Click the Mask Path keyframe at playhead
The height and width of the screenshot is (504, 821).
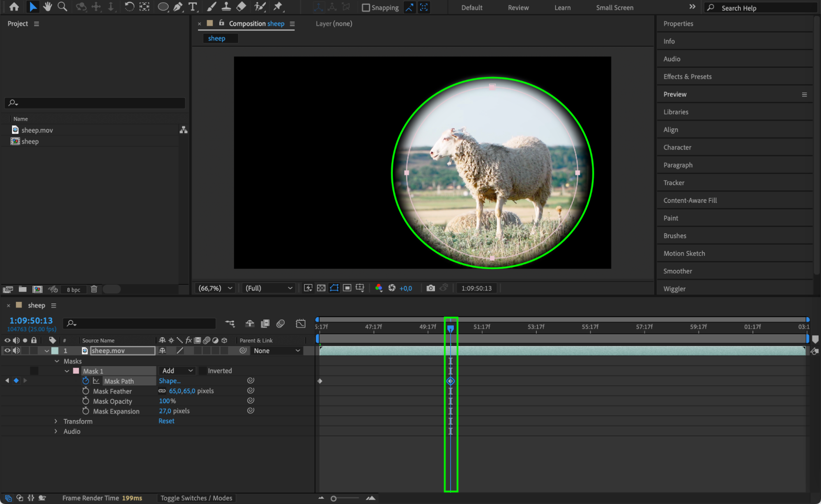pos(451,381)
